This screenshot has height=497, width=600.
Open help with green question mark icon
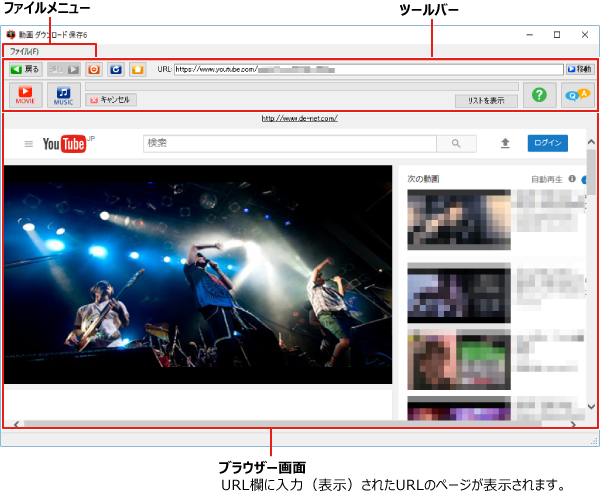pos(539,94)
